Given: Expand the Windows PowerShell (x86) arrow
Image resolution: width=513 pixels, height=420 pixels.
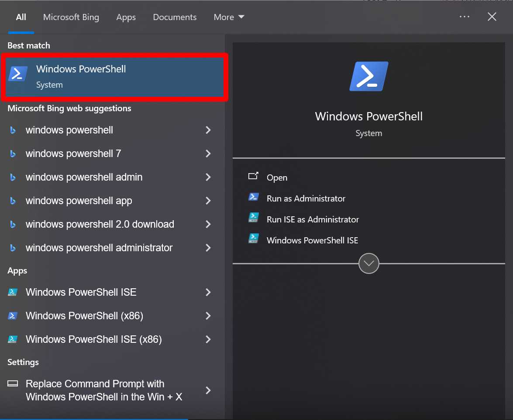Looking at the screenshot, I should 208,316.
